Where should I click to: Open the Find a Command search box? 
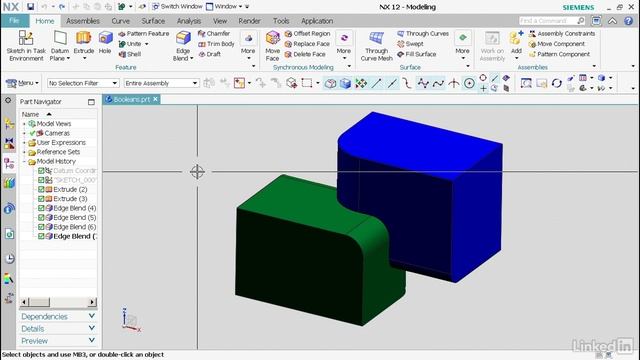[552, 20]
